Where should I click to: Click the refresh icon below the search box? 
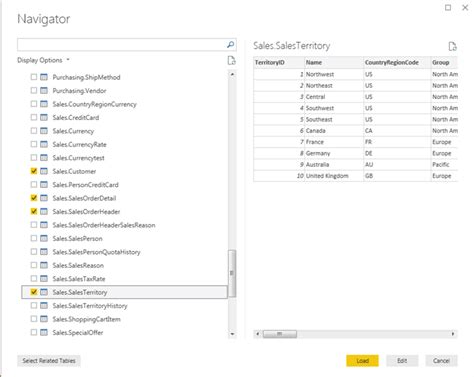231,60
